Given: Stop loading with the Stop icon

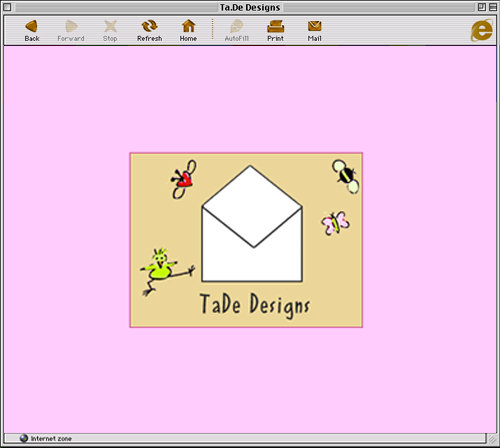Looking at the screenshot, I should 110,30.
